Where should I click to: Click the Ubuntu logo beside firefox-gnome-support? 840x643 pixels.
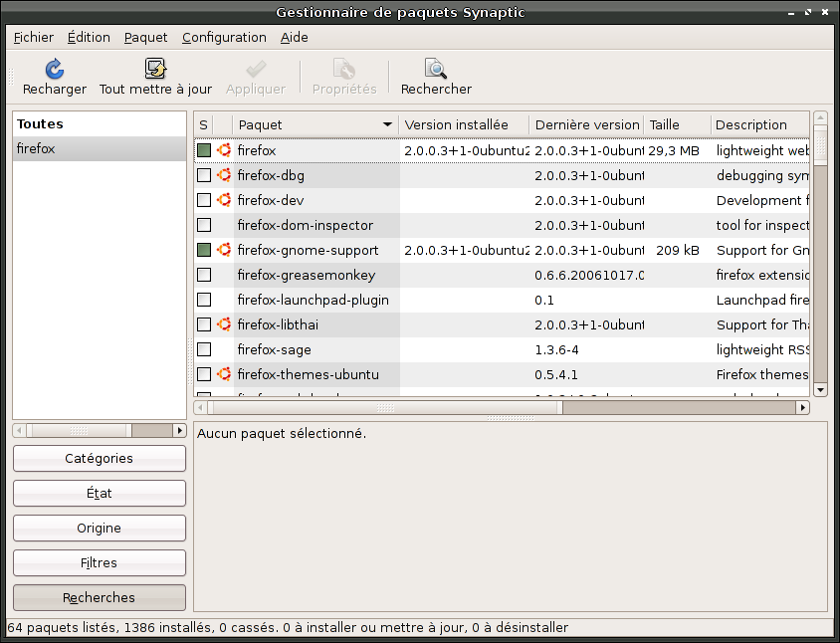224,250
